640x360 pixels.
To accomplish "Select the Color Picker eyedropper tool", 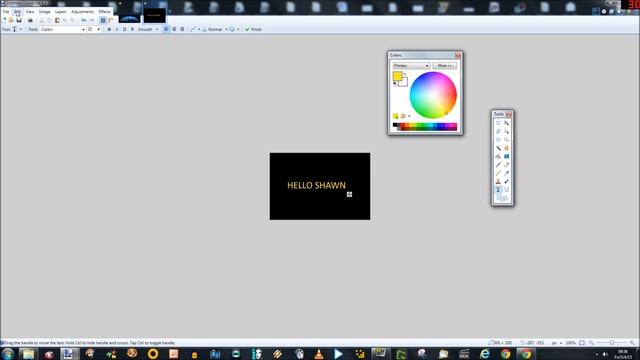I will tap(507, 173).
